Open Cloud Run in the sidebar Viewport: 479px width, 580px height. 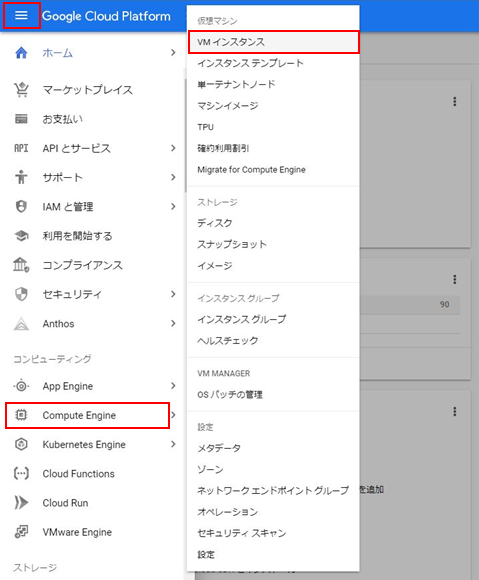tap(65, 503)
